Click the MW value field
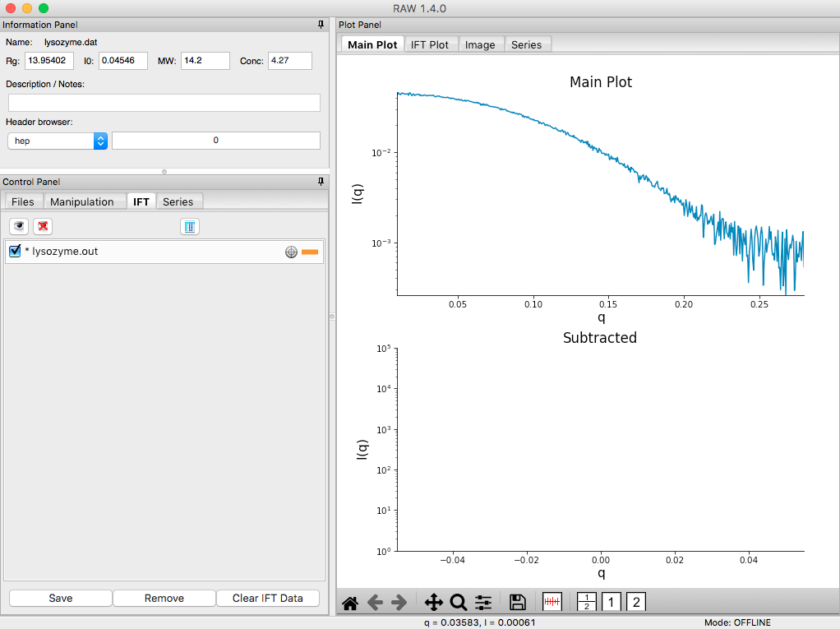This screenshot has width=840, height=629. [x=205, y=61]
